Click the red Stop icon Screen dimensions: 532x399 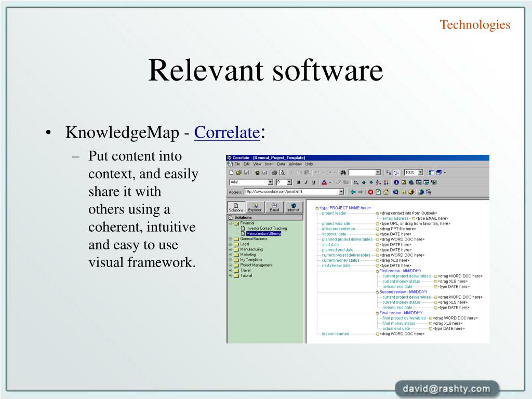(x=370, y=192)
